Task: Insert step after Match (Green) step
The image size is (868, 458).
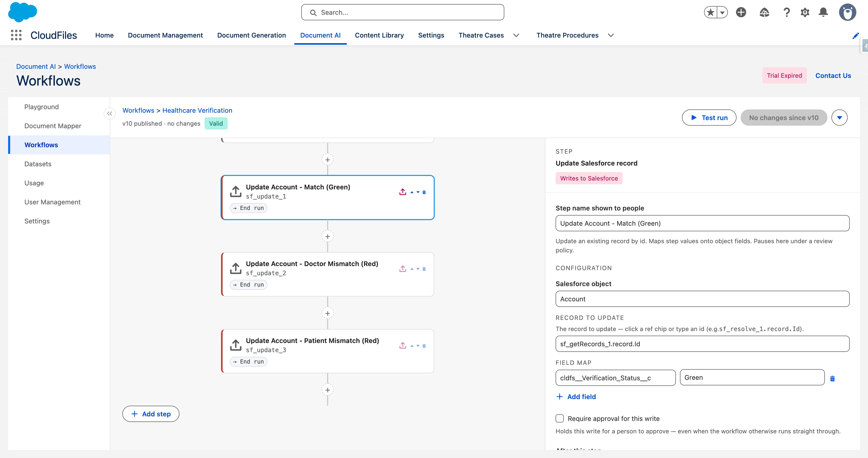Action: point(327,237)
